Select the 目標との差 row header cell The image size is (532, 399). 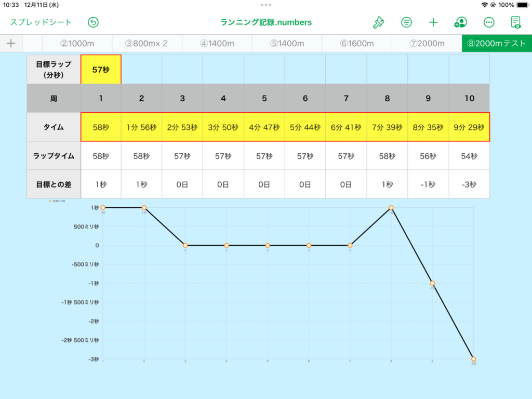pyautogui.click(x=54, y=184)
